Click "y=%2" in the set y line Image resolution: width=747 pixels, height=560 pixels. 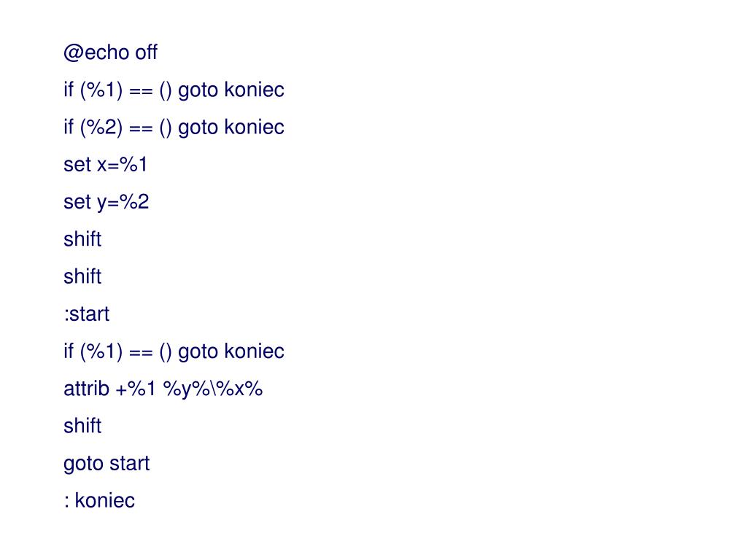123,202
